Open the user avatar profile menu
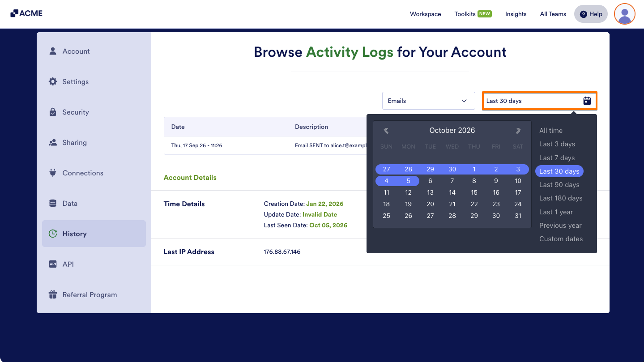The image size is (644, 362). click(625, 14)
